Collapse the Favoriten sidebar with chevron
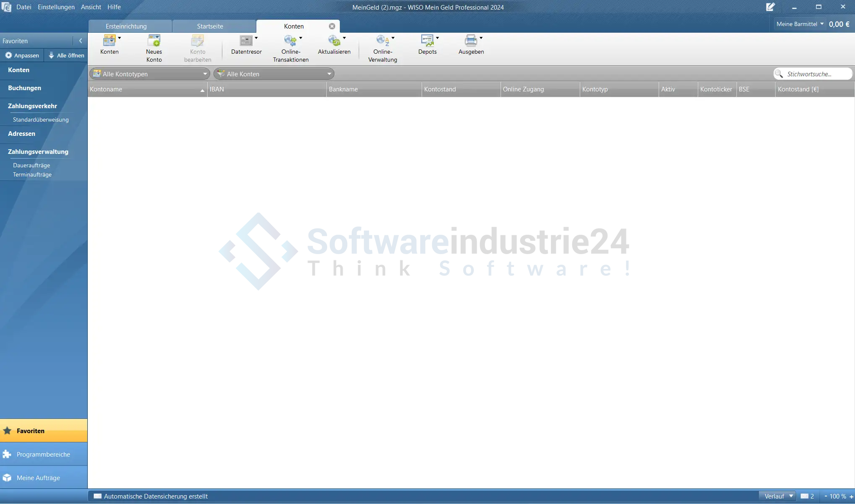 point(81,41)
